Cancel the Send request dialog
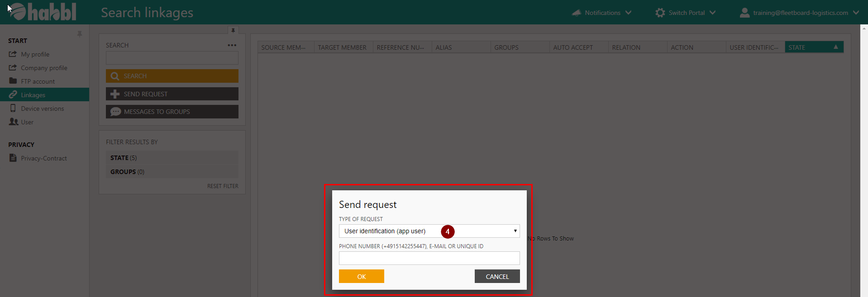The height and width of the screenshot is (297, 868). pos(497,276)
